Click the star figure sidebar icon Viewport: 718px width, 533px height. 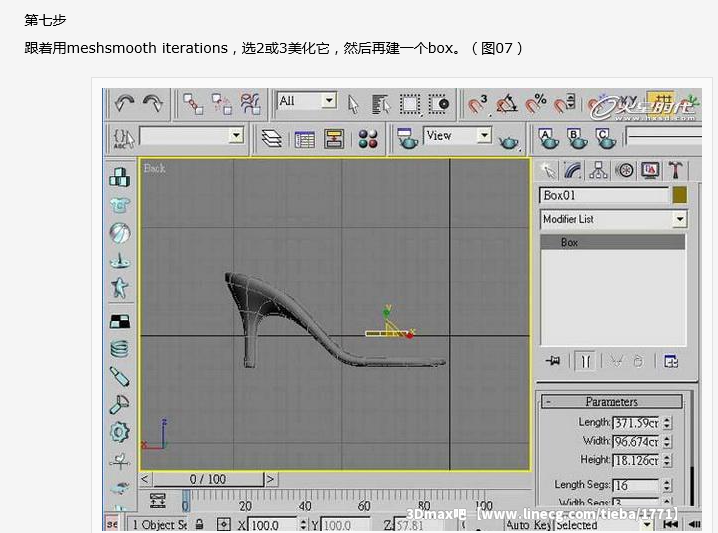120,288
